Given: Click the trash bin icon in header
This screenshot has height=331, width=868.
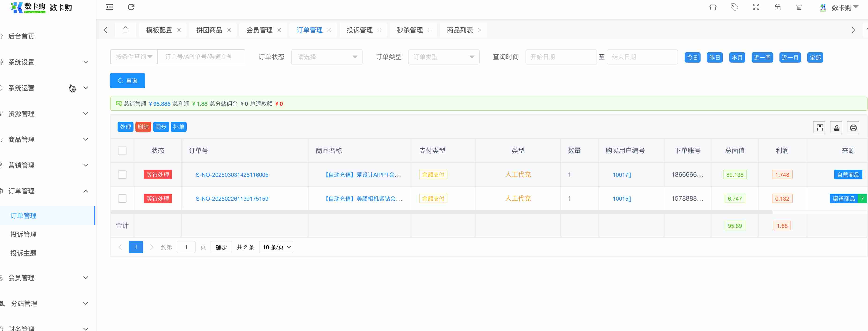Looking at the screenshot, I should [x=799, y=7].
